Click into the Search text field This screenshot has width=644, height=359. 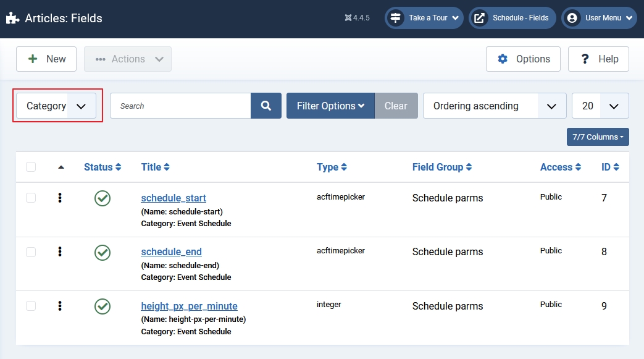[180, 106]
